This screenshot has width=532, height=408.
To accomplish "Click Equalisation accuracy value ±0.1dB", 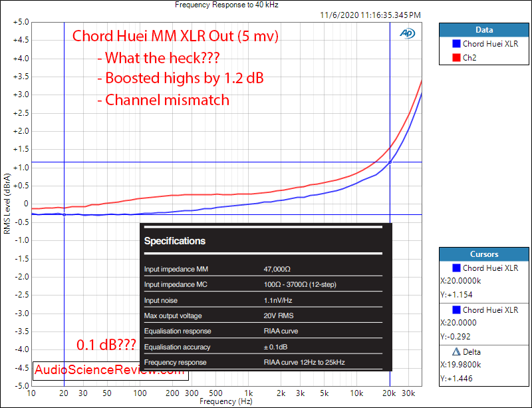I will click(275, 347).
